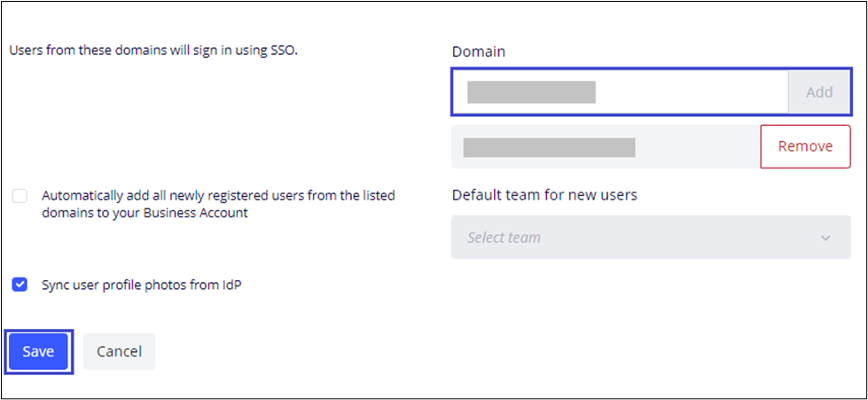868x400 pixels.
Task: Click the 'Automatically add all newly registered users' label
Action: (218, 204)
